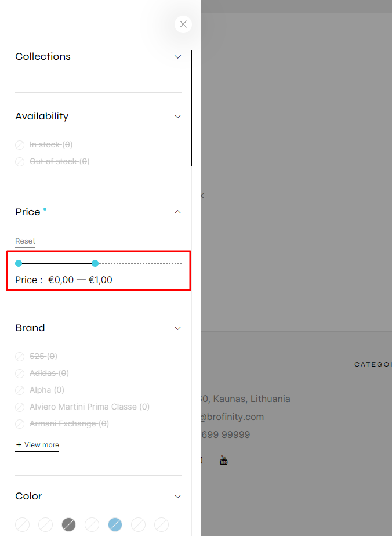
Task: Tick the Armani Exchange brand filter
Action: [20, 424]
